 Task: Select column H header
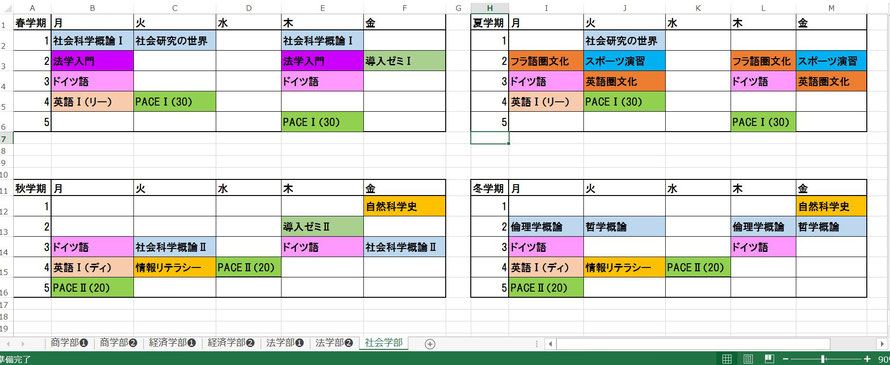point(489,7)
